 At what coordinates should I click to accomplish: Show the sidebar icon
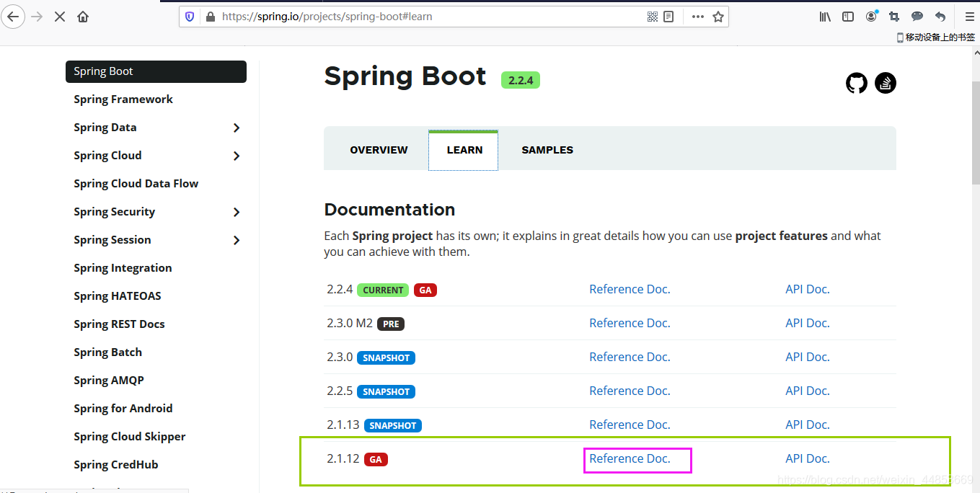[848, 17]
